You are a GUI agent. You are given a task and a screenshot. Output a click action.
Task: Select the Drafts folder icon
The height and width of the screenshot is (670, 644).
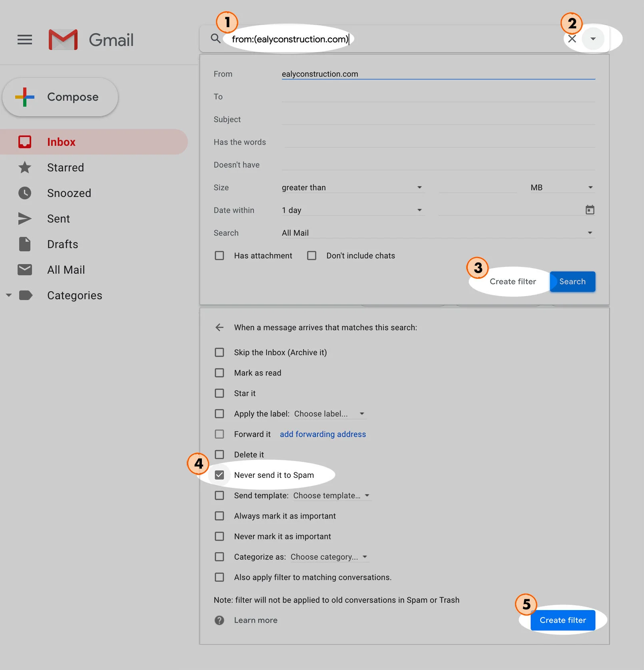[x=25, y=244]
